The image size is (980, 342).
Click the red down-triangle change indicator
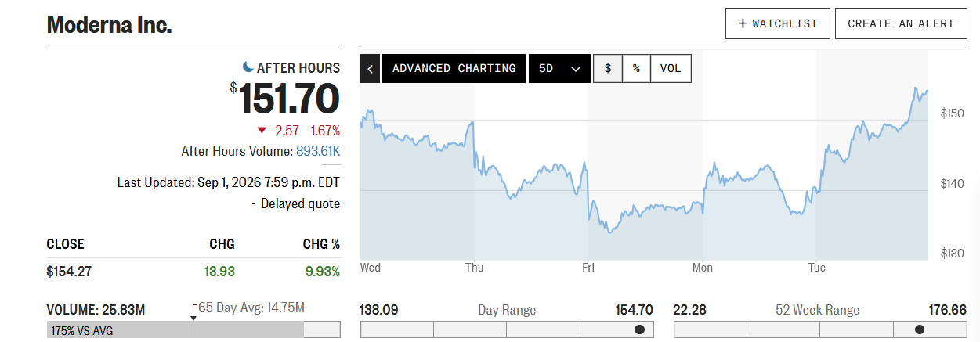point(262,130)
